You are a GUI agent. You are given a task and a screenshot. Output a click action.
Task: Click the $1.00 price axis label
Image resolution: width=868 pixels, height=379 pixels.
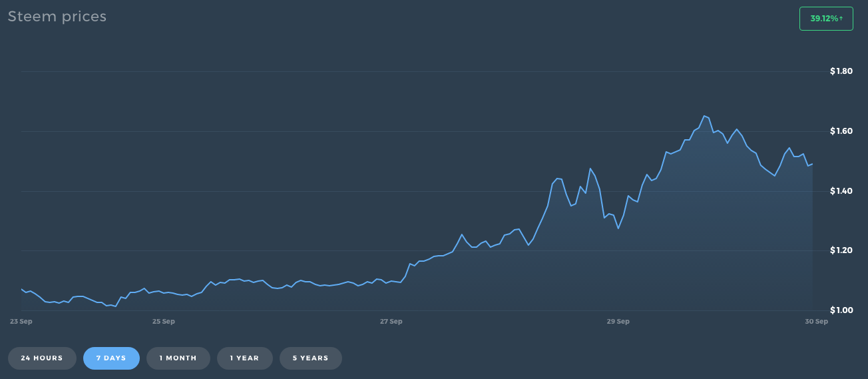click(x=841, y=310)
